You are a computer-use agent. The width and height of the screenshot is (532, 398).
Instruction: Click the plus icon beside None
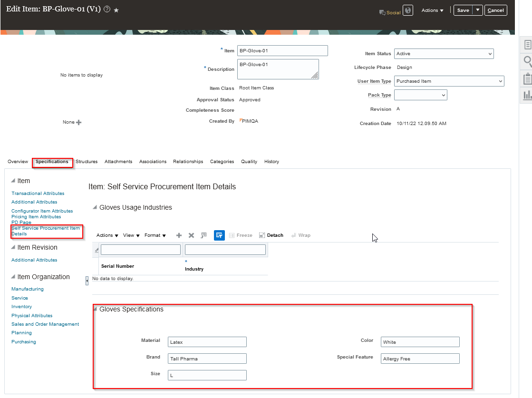click(x=79, y=122)
